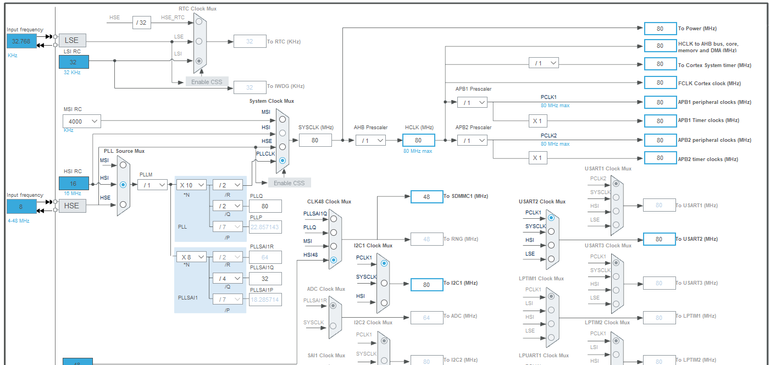Image resolution: width=770 pixels, height=365 pixels.
Task: Click the PLLQ 80 value box
Action: pyautogui.click(x=265, y=206)
